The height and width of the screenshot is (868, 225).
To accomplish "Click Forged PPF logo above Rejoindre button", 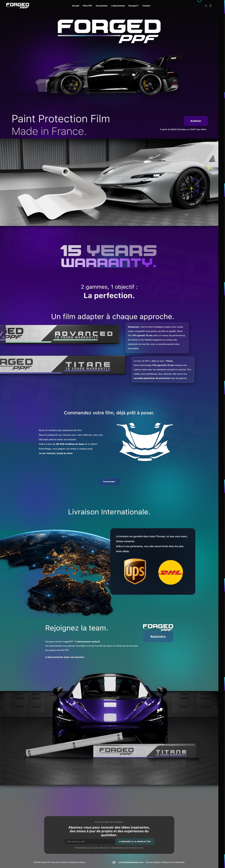I will [158, 627].
